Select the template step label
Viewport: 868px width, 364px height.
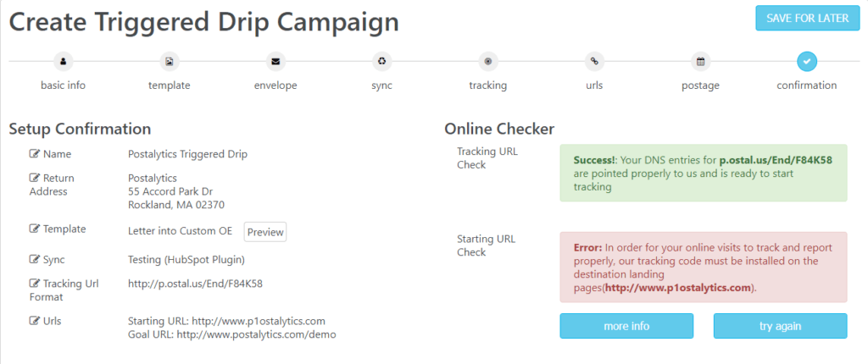click(170, 85)
